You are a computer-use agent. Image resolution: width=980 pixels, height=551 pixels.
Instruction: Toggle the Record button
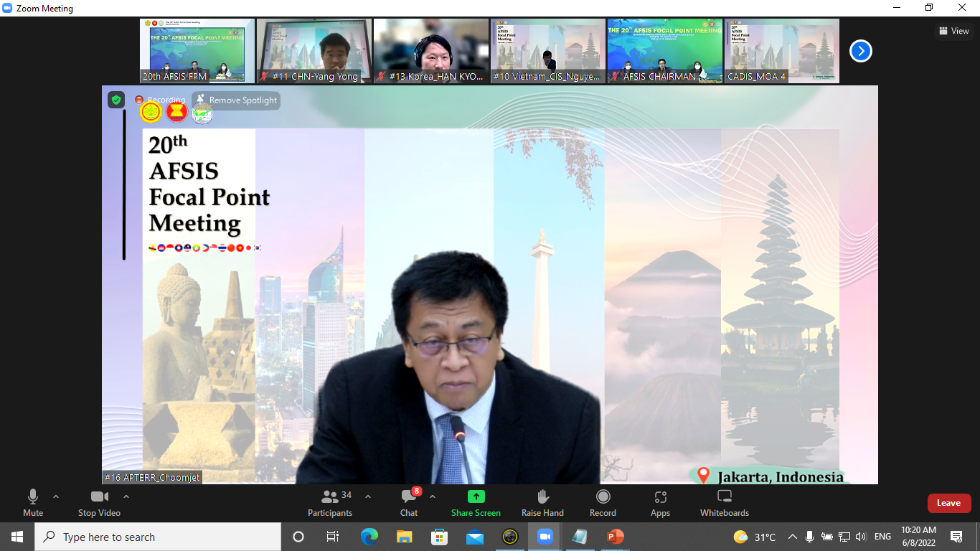coord(603,502)
